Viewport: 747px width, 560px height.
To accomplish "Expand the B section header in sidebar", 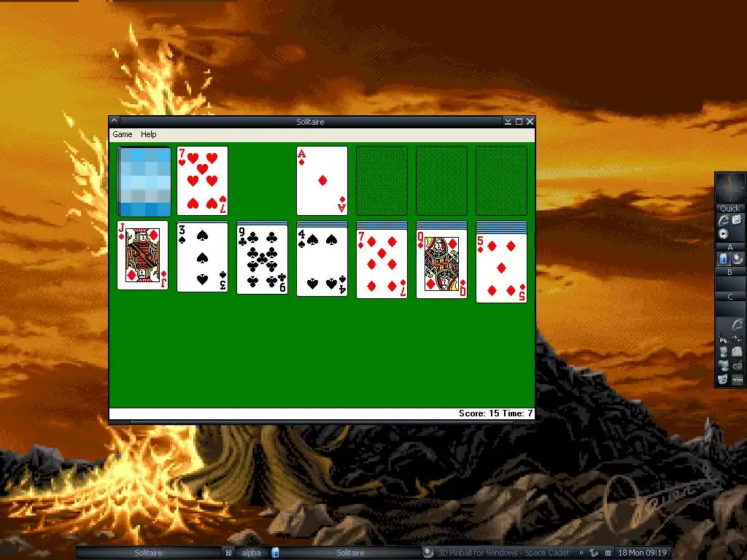I will tap(729, 272).
